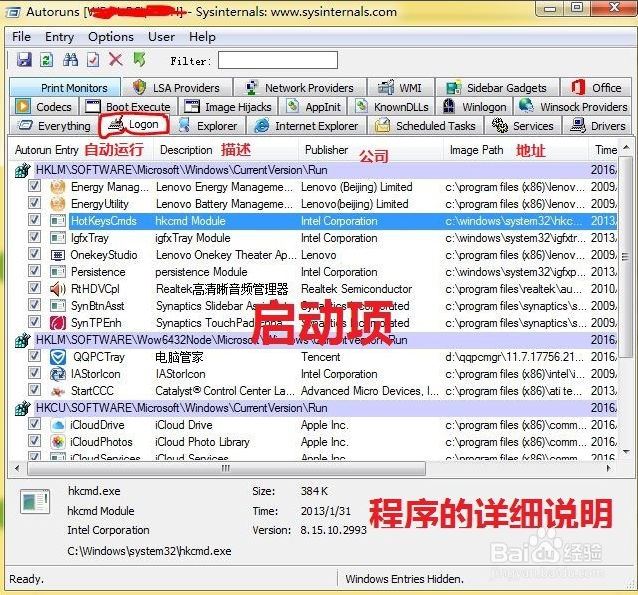The image size is (638, 595).
Task: Click the red X Delete toolbar icon
Action: click(116, 60)
